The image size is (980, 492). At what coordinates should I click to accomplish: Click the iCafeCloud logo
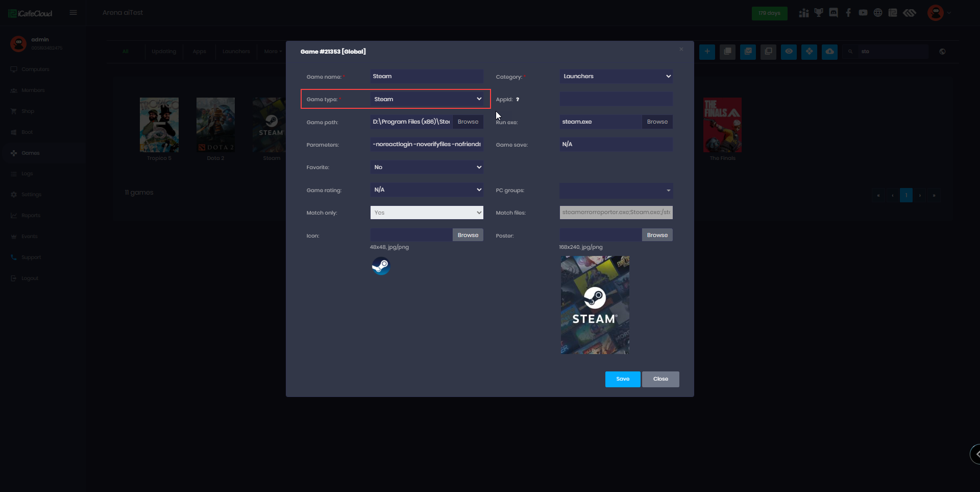[x=30, y=13]
